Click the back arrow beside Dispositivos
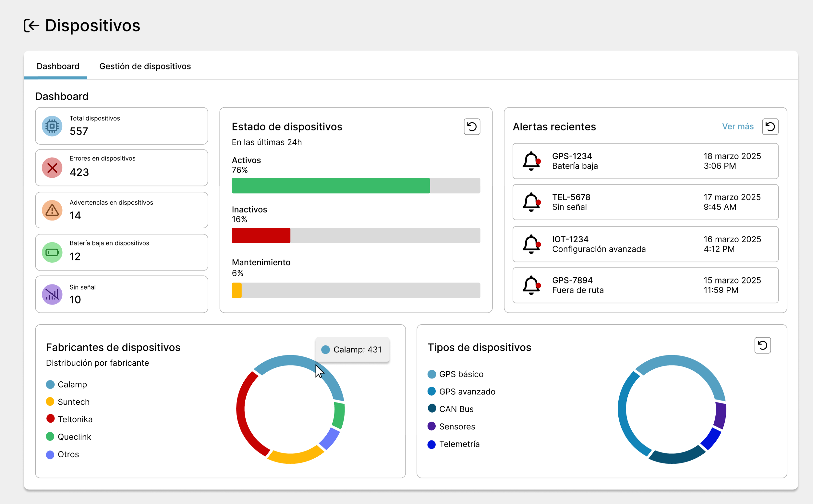The height and width of the screenshot is (504, 813). click(x=32, y=26)
